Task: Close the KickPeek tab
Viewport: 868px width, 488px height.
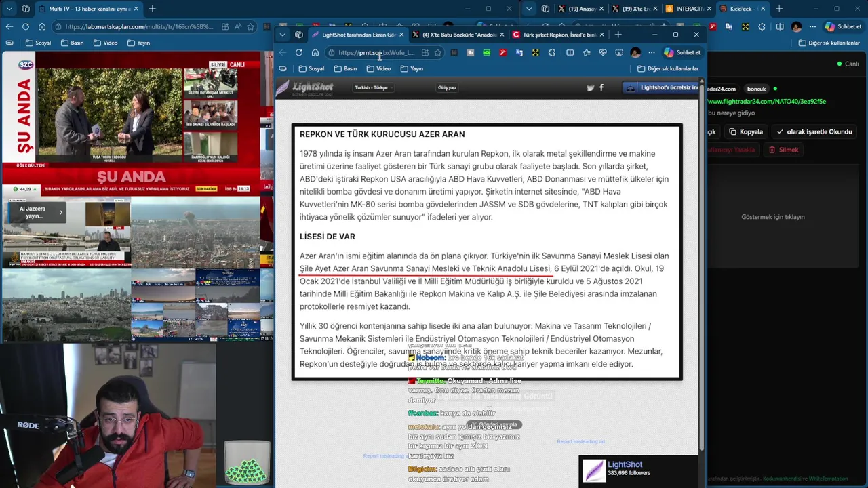Action: pos(763,9)
